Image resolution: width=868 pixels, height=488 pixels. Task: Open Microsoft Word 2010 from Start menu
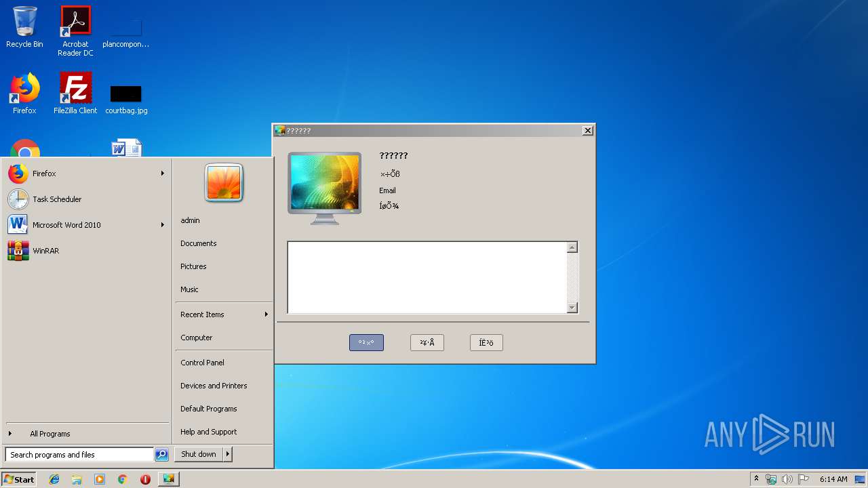pos(85,225)
